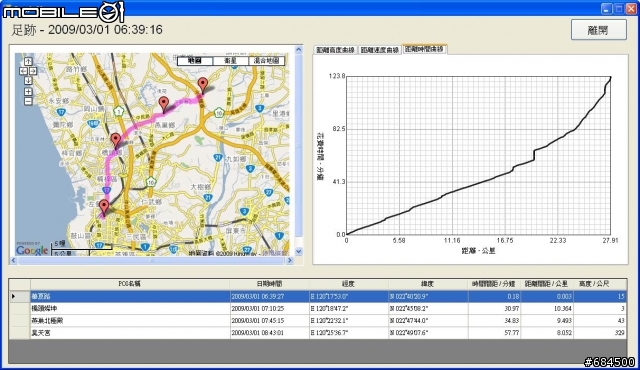Pan the map right with the arrow icon
This screenshot has width=640, height=370.
(33, 71)
